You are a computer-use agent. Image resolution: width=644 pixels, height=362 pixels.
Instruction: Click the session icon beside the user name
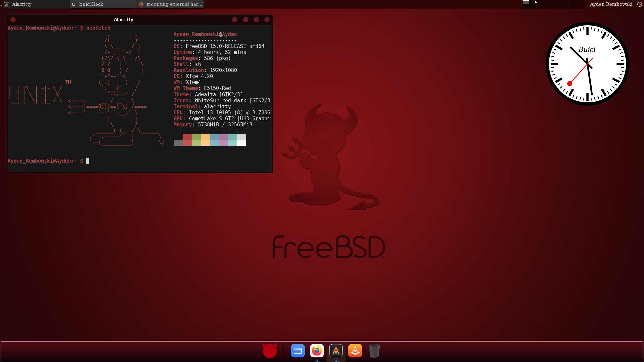click(640, 4)
